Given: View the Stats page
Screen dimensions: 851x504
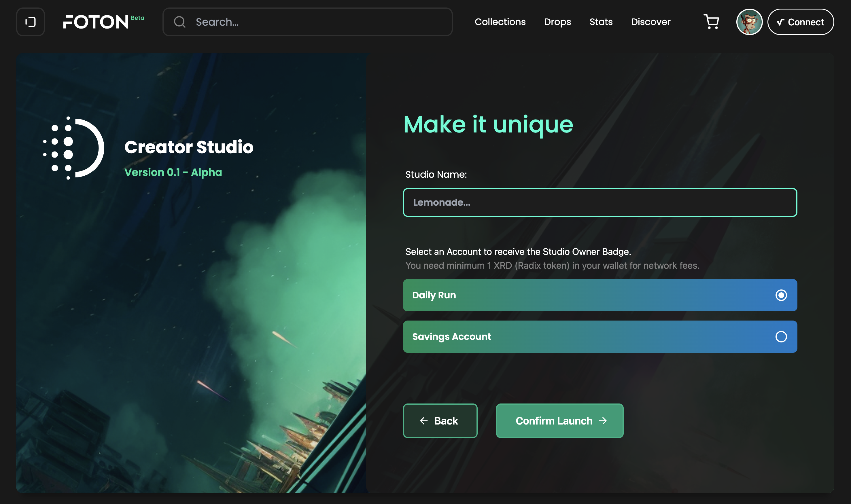Looking at the screenshot, I should click(601, 22).
